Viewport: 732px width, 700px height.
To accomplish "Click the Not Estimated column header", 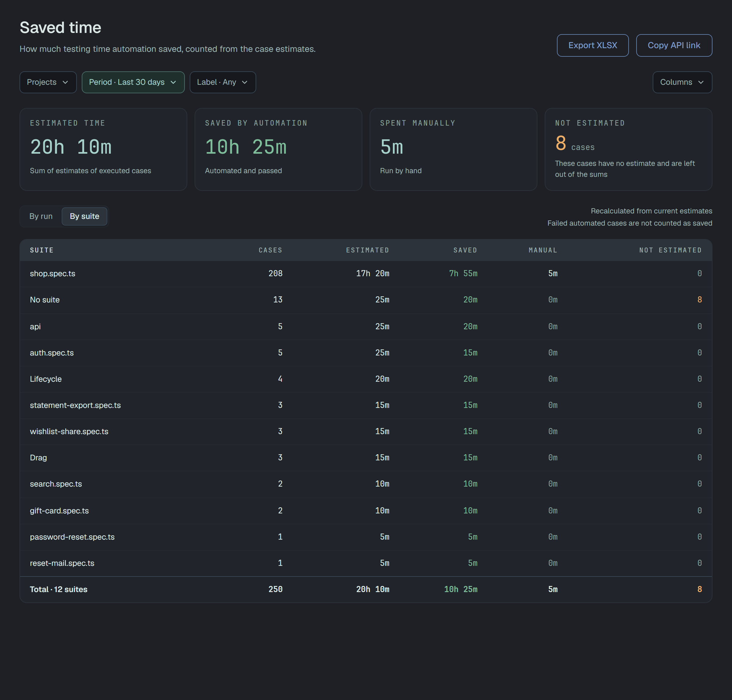I will click(x=670, y=250).
